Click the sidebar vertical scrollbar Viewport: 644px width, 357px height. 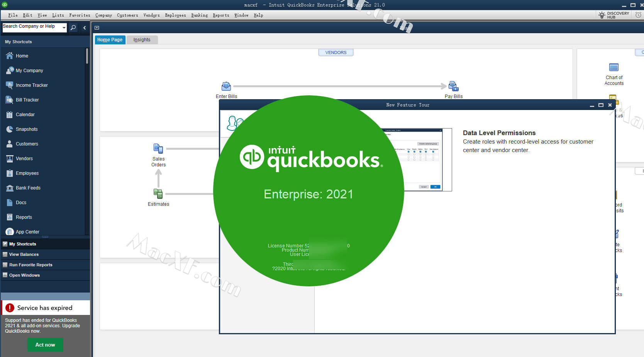pos(87,56)
